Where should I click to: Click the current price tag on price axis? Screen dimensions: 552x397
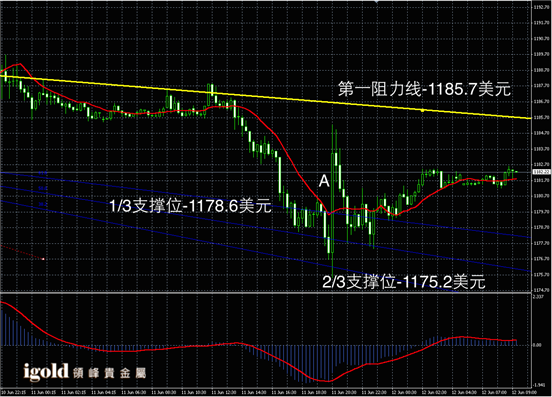(x=541, y=172)
